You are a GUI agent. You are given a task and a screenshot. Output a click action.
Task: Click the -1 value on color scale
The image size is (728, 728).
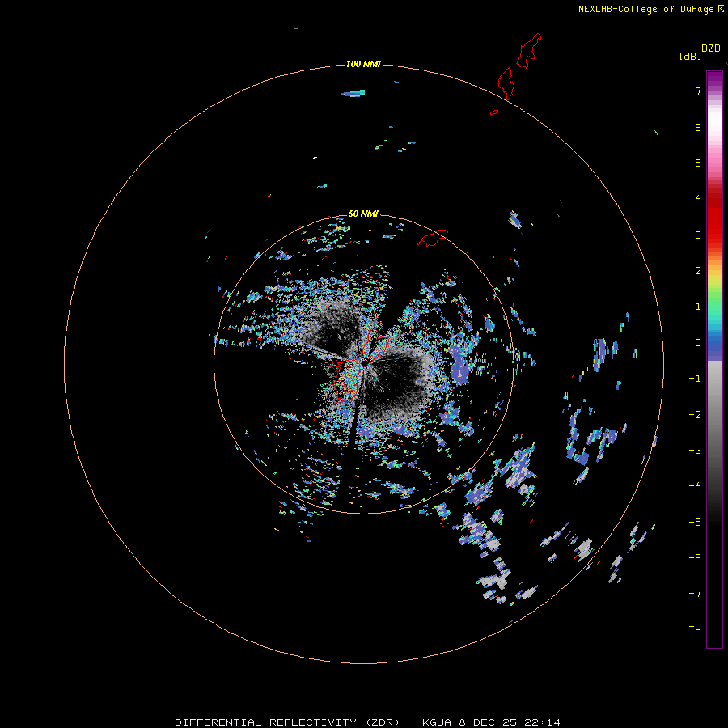(695, 379)
